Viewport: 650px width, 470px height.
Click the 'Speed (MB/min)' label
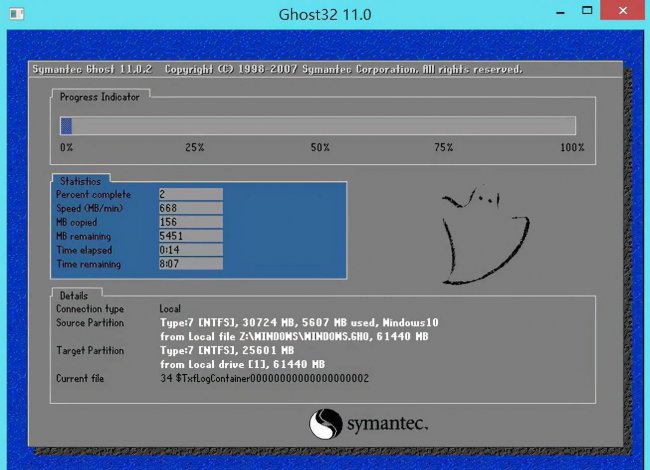(90, 208)
